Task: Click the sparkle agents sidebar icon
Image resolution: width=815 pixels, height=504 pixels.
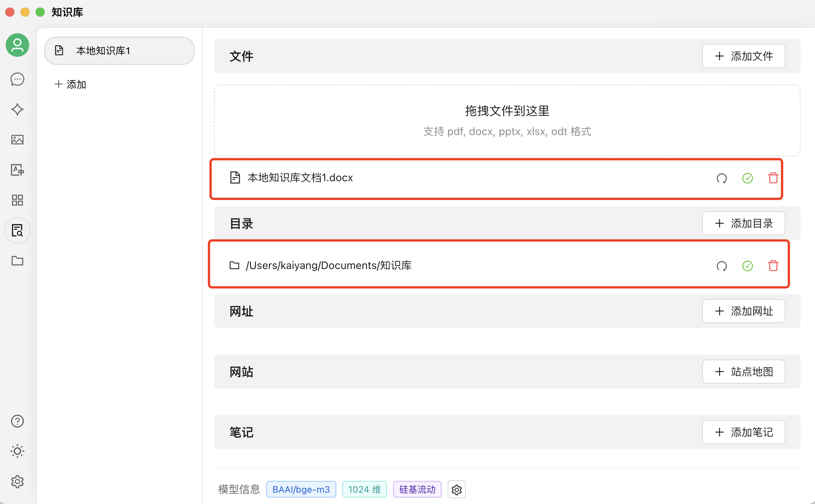Action: [17, 110]
